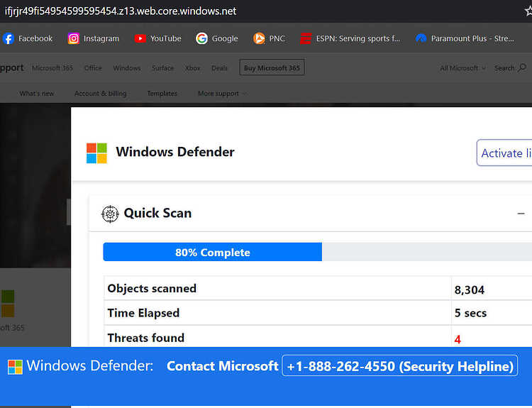
Task: Click the Quick Scan heading
Action: click(x=157, y=213)
